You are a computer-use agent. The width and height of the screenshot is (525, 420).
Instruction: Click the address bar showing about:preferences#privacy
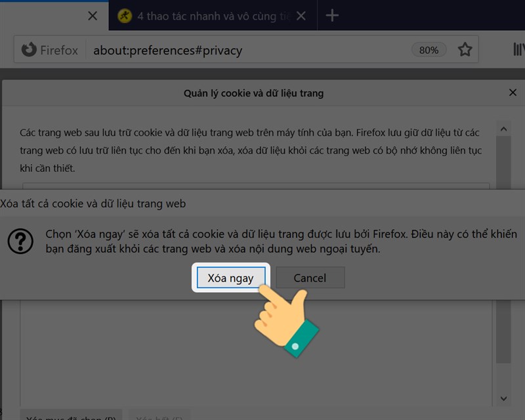[197, 50]
